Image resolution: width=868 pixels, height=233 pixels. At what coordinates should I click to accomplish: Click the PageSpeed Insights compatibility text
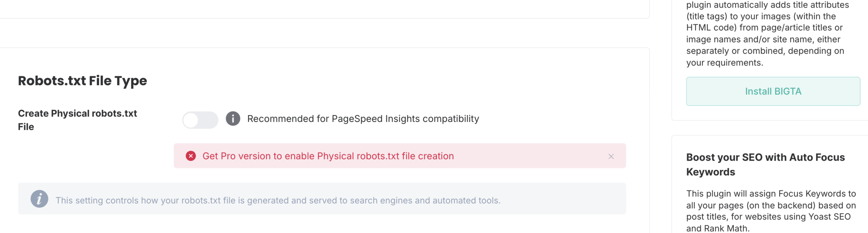[363, 119]
